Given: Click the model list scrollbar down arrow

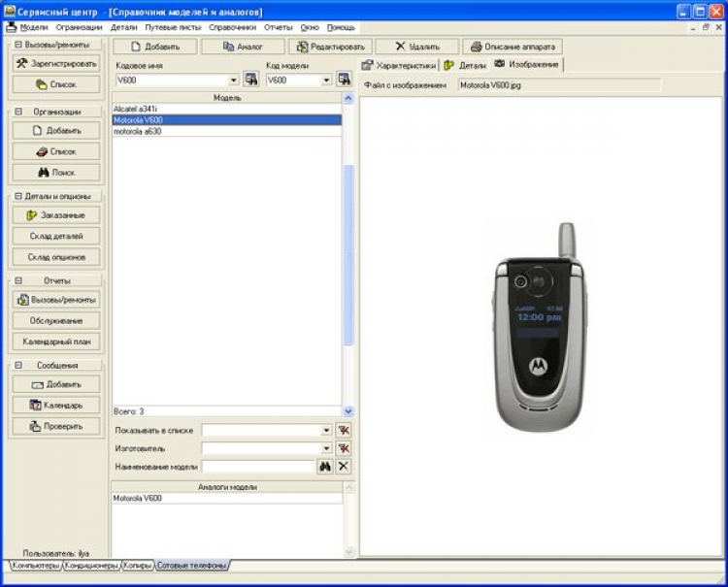Looking at the screenshot, I should coord(348,411).
